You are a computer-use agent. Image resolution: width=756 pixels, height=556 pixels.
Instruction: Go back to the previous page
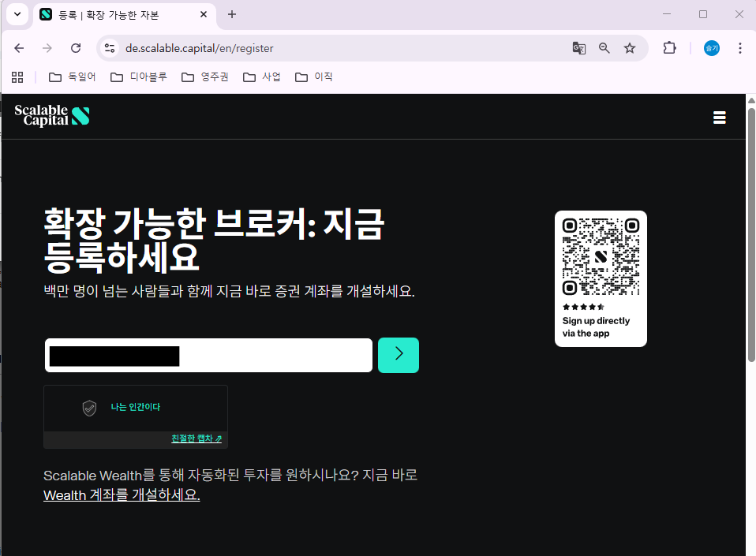point(19,48)
